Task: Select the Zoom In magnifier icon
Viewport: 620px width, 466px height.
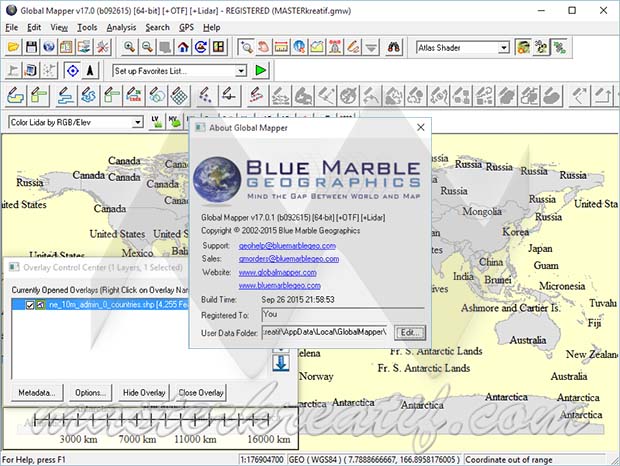Action: pyautogui.click(x=129, y=47)
